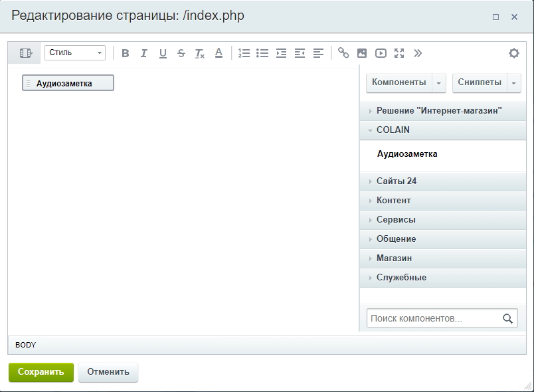534x392 pixels.
Task: Click the Сохранить button
Action: (x=41, y=372)
